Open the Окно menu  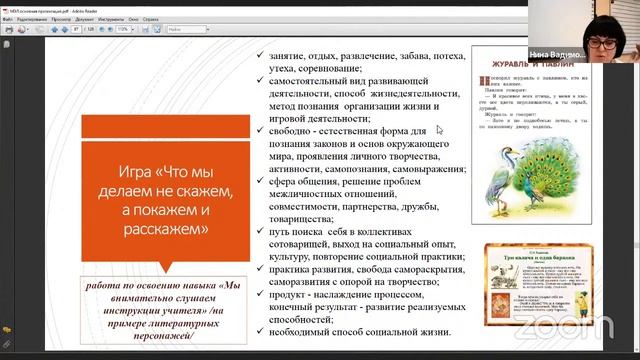click(133, 19)
